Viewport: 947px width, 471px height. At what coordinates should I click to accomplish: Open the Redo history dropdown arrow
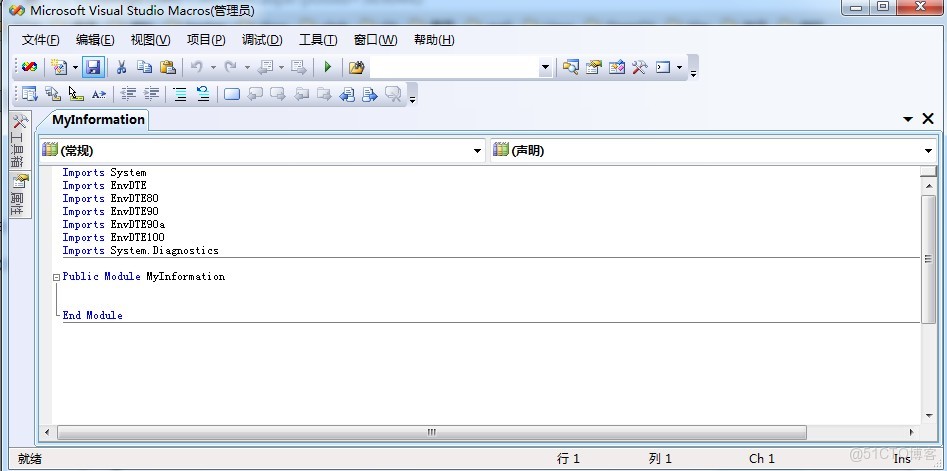(x=247, y=67)
